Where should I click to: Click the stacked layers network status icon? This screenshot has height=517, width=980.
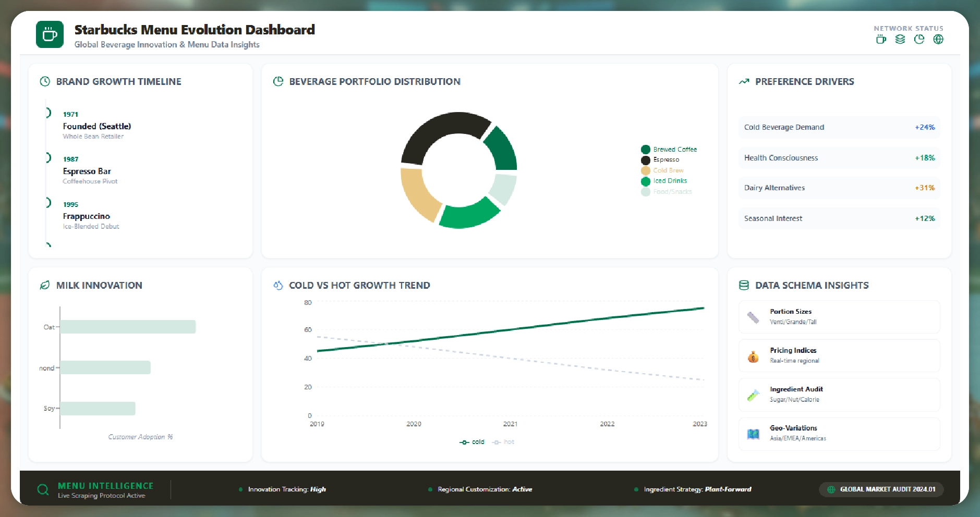(x=900, y=40)
